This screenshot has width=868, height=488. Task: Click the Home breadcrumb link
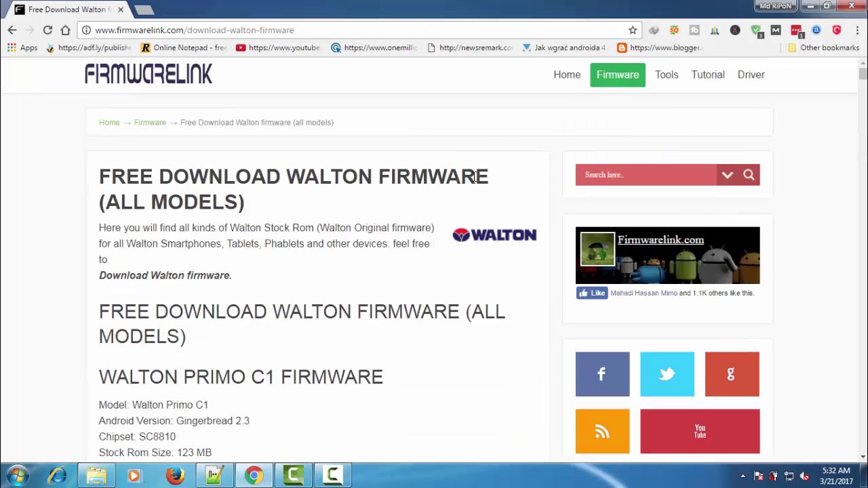109,123
